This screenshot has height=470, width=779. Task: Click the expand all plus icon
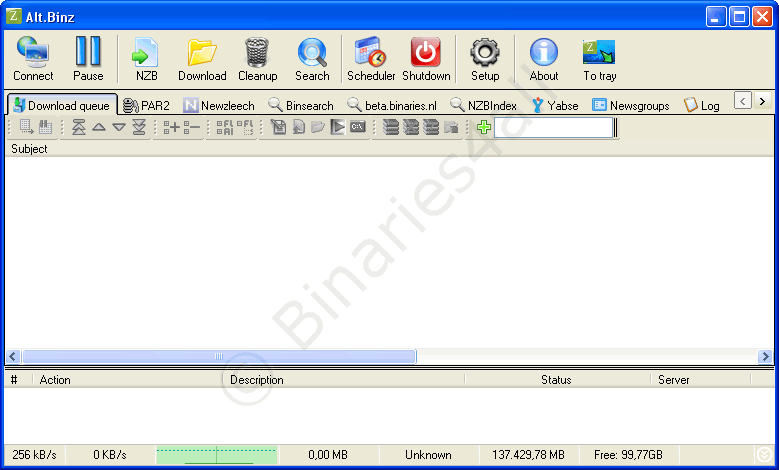coord(171,127)
